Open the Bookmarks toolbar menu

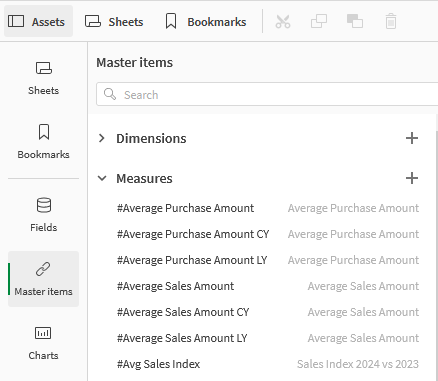206,22
